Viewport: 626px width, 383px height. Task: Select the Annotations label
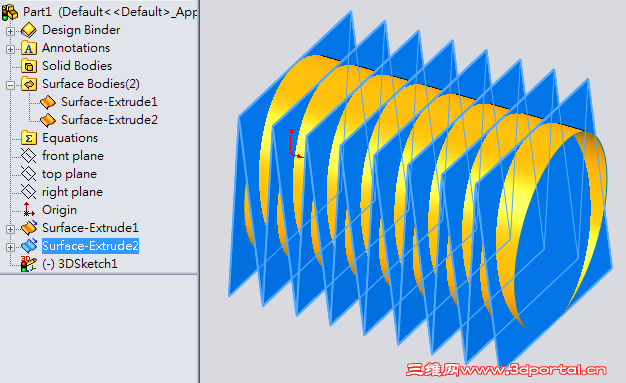pyautogui.click(x=76, y=48)
